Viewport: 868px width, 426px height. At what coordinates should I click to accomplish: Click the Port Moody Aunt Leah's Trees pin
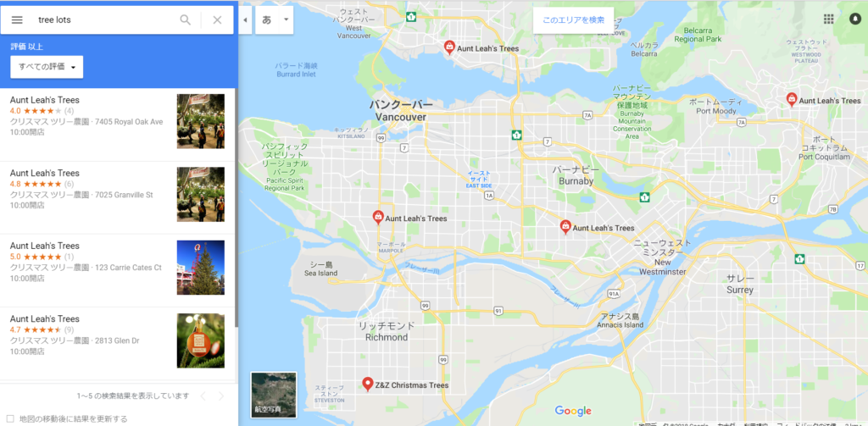pos(792,100)
